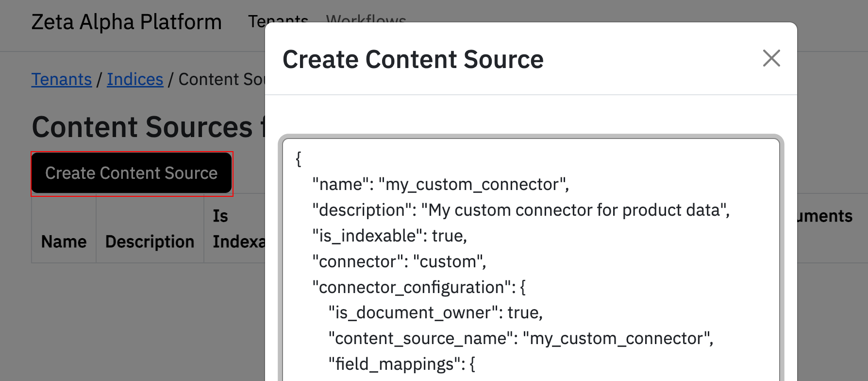Place cursor on the "is_indexable": true line
The height and width of the screenshot is (381, 868).
389,236
